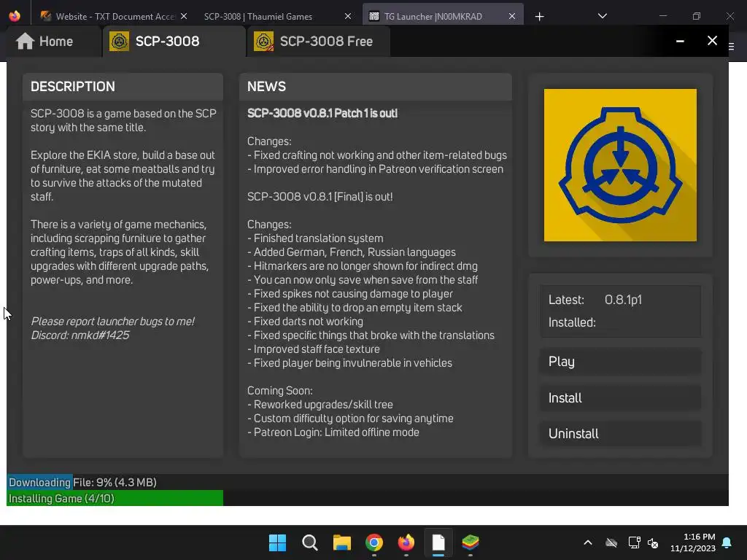
Task: Open notifications bell icon
Action: [727, 542]
